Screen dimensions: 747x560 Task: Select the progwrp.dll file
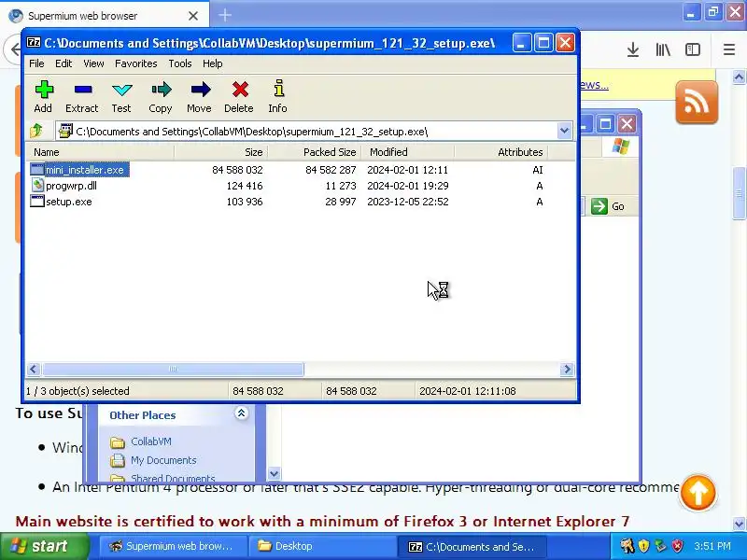[x=71, y=186]
